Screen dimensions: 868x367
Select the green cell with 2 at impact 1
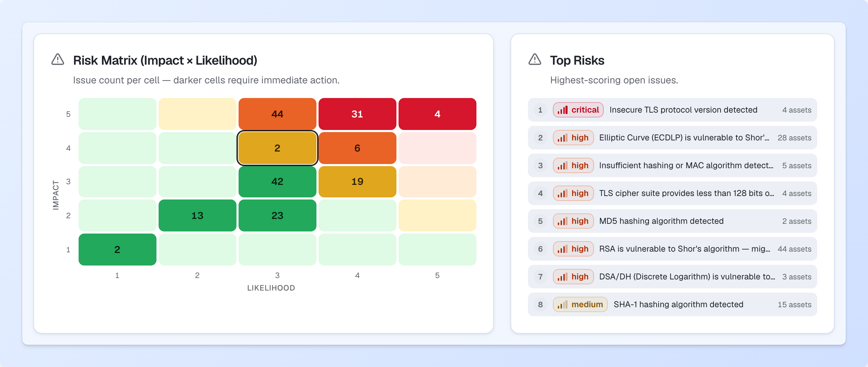pyautogui.click(x=117, y=250)
